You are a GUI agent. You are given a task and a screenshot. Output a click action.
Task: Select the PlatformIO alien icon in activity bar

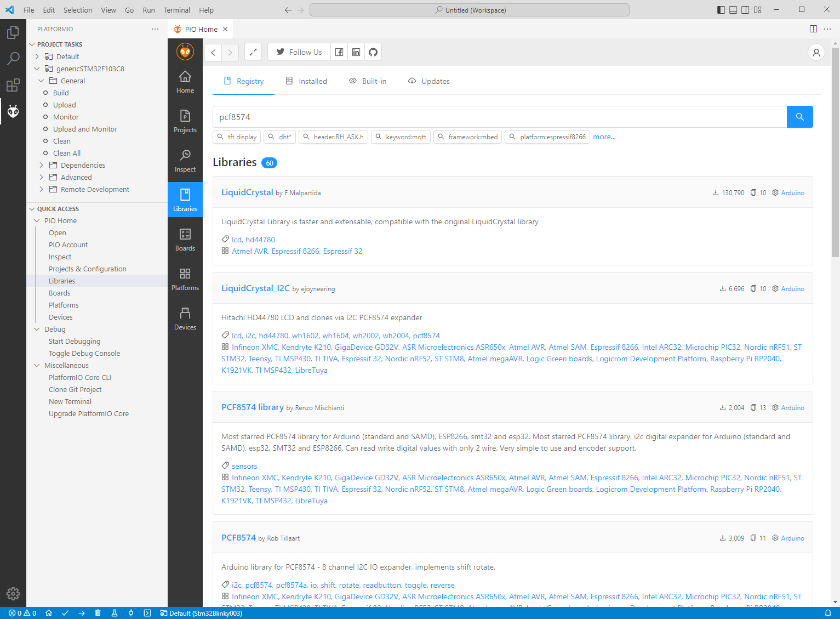click(13, 111)
